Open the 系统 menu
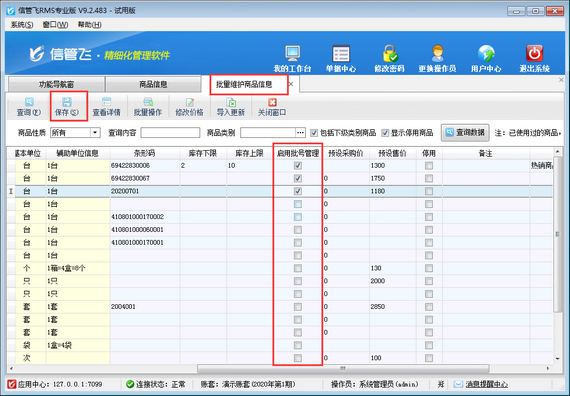The width and height of the screenshot is (570, 396). pos(22,25)
